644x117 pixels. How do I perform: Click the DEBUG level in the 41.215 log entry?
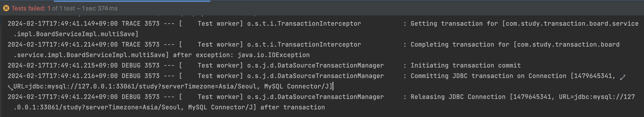(x=131, y=65)
